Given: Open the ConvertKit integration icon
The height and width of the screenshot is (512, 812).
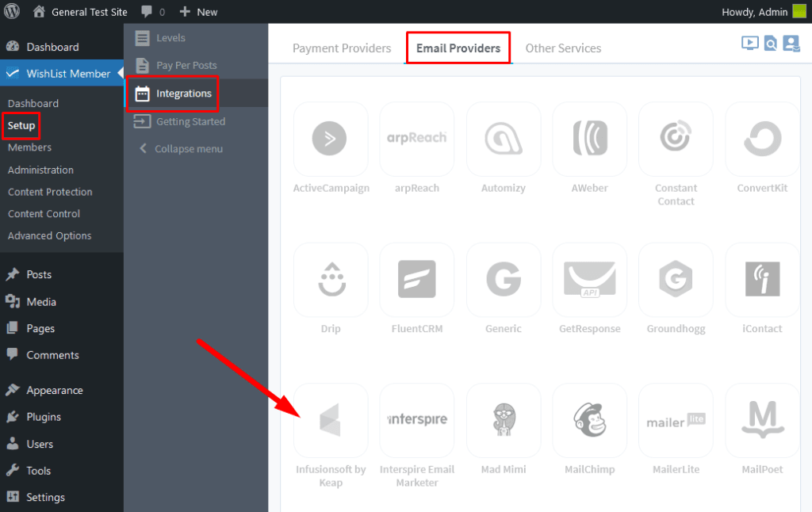Looking at the screenshot, I should pos(762,139).
